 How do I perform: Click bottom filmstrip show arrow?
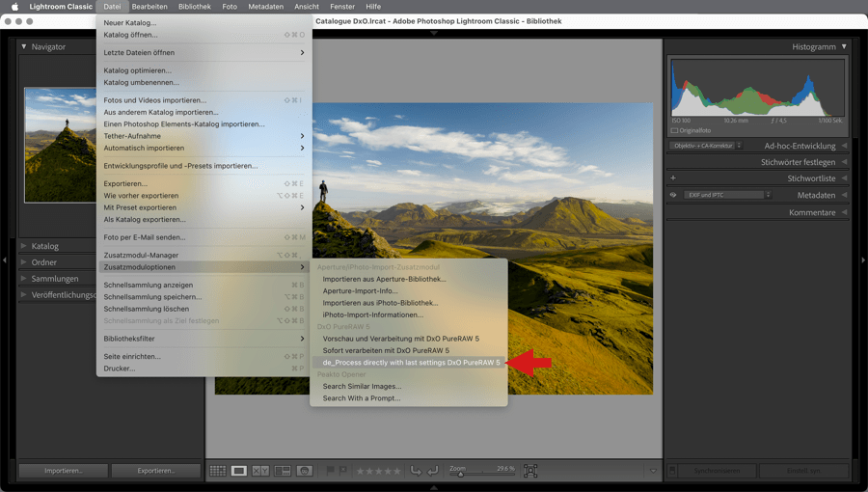pos(434,487)
